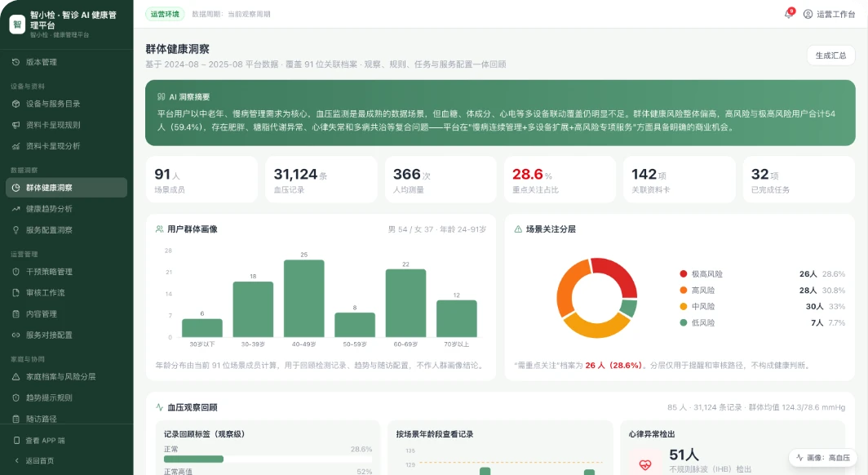Click the 按场景年龄段查看记录 heading

pyautogui.click(x=435, y=434)
